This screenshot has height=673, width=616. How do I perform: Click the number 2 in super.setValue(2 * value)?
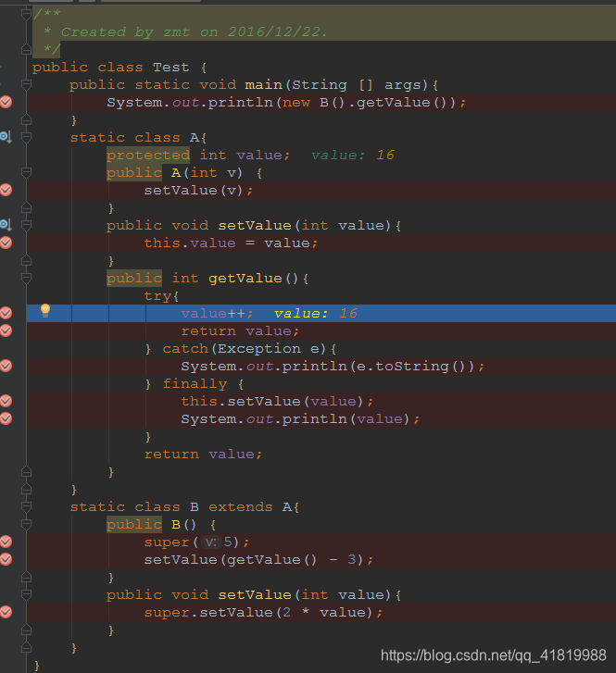pyautogui.click(x=286, y=612)
